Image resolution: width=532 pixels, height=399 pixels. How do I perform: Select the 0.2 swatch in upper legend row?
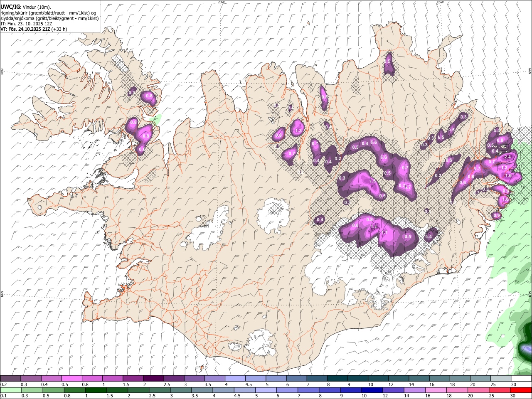click(10, 379)
